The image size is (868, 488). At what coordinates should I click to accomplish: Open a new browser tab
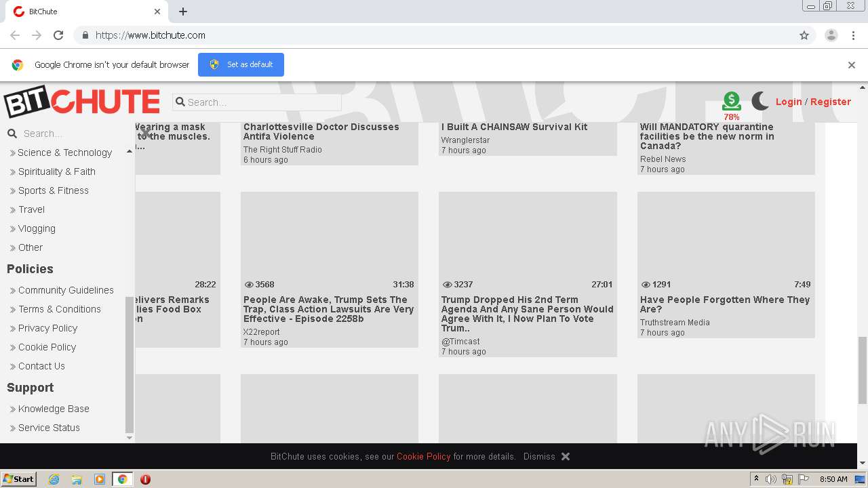(183, 12)
